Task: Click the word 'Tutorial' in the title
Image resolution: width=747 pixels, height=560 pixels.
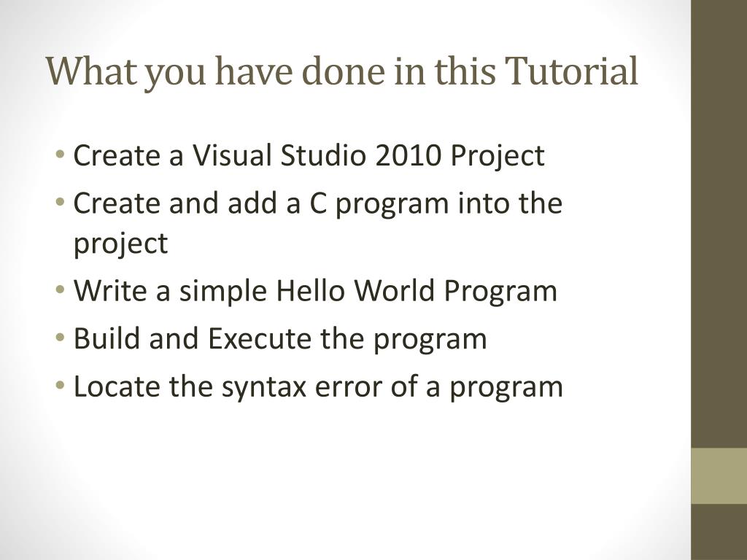Action: point(571,71)
